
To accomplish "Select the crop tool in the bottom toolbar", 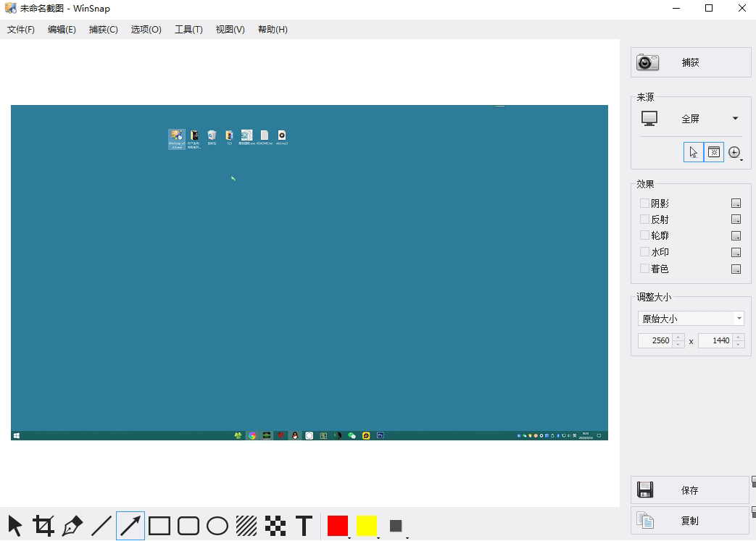I will (43, 525).
